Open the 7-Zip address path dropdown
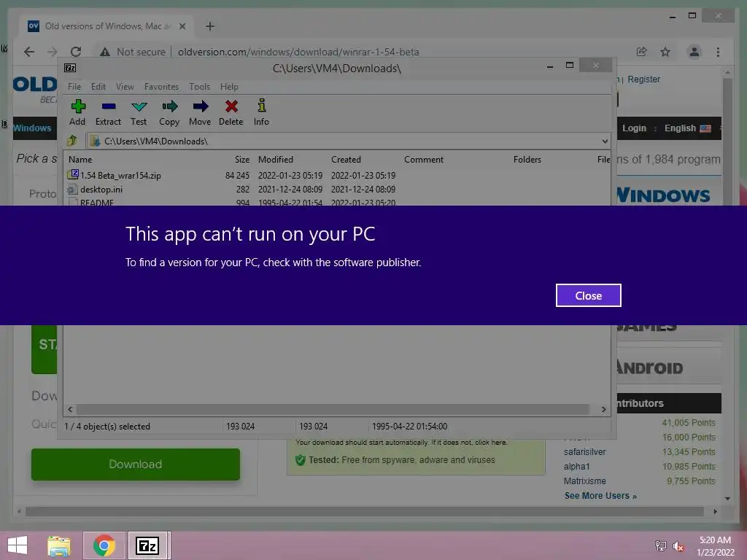This screenshot has height=560, width=747. (605, 141)
